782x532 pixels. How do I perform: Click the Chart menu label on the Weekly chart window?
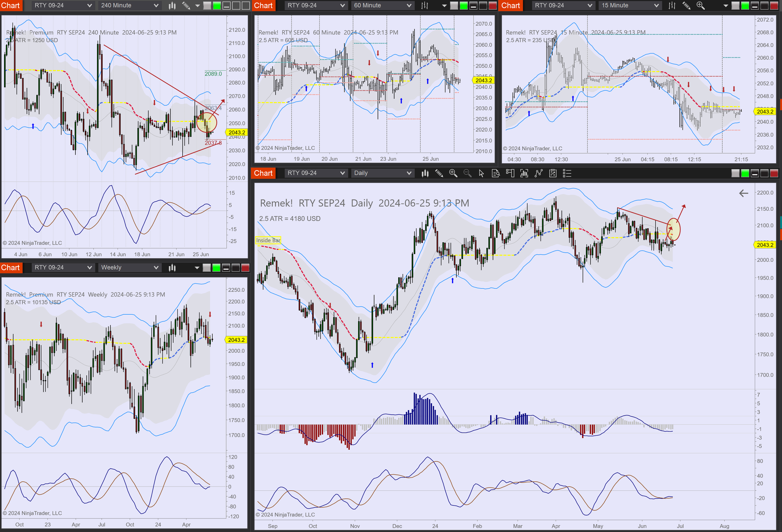tap(11, 267)
